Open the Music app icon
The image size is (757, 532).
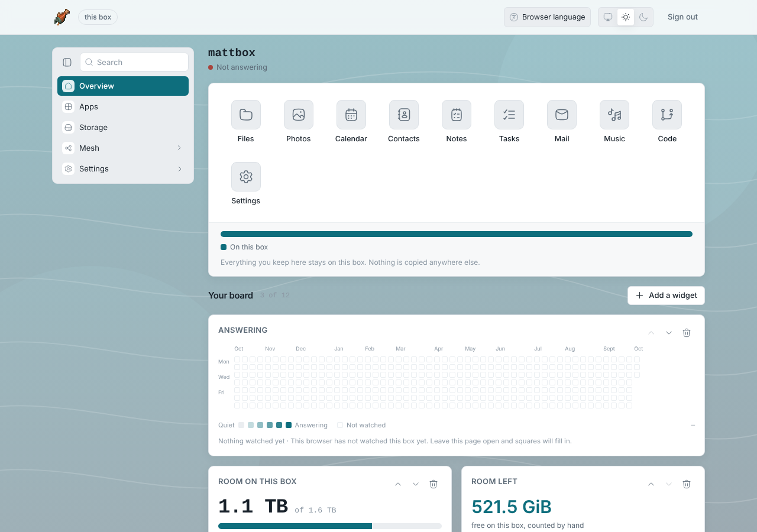coord(614,115)
